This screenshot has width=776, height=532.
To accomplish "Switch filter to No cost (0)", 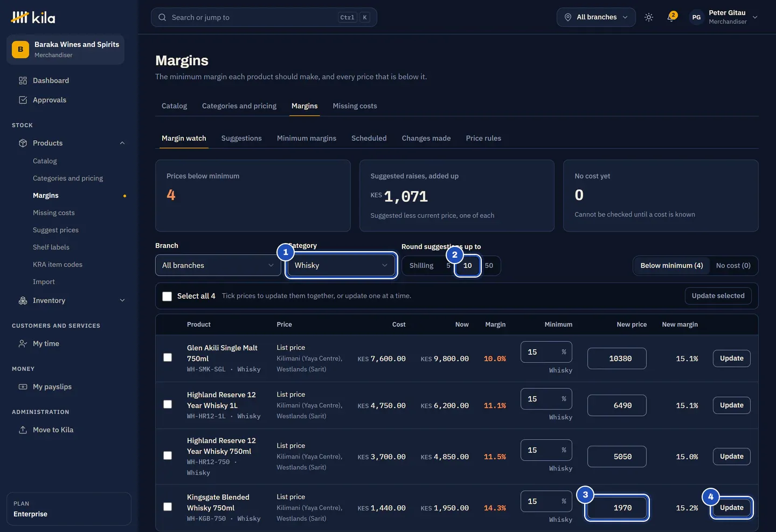I will pyautogui.click(x=733, y=265).
